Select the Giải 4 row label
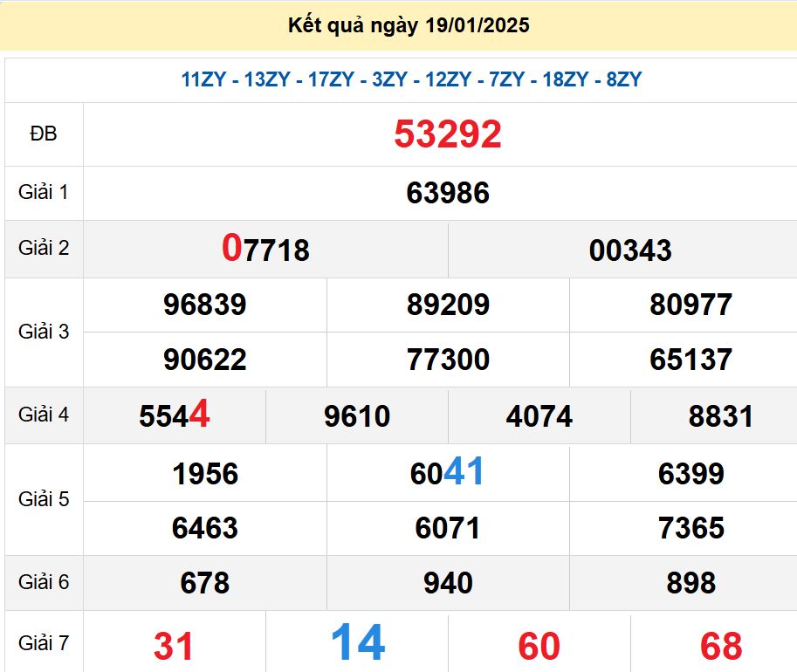The height and width of the screenshot is (672, 797). 44,415
